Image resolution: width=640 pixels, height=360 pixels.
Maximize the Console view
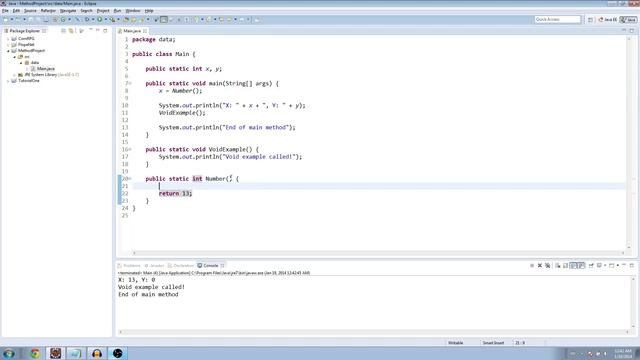click(x=632, y=266)
